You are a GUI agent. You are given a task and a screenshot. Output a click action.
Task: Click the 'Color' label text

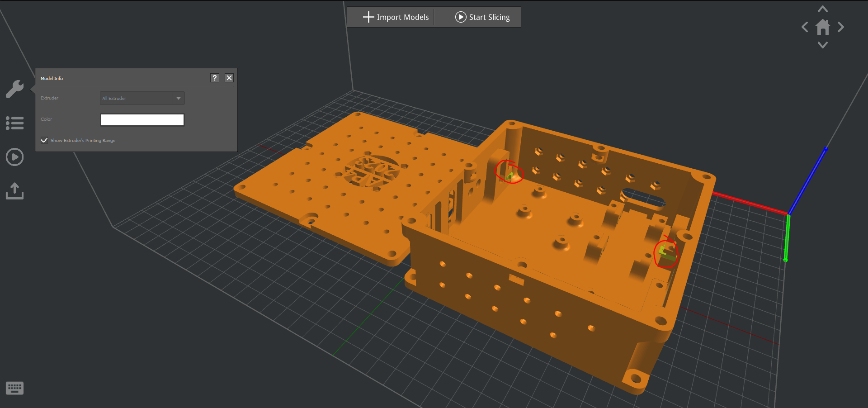[x=46, y=119]
